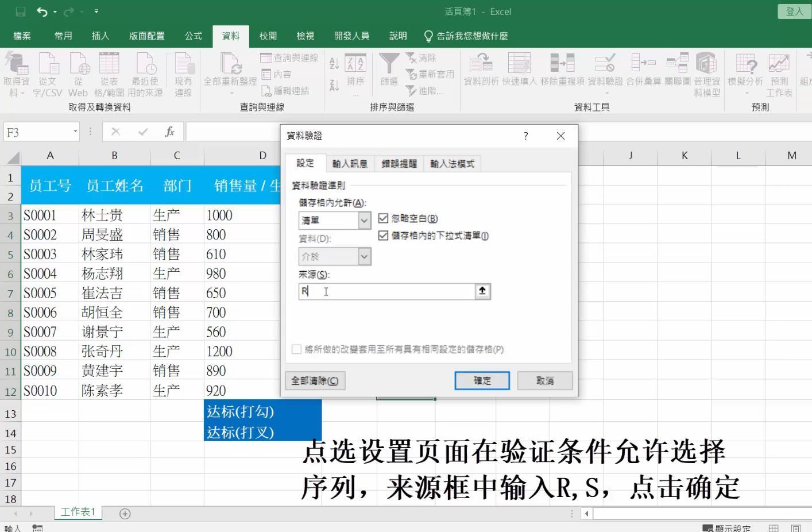The height and width of the screenshot is (532, 812).
Task: Select the 工作表1 sheet tab
Action: [x=78, y=511]
